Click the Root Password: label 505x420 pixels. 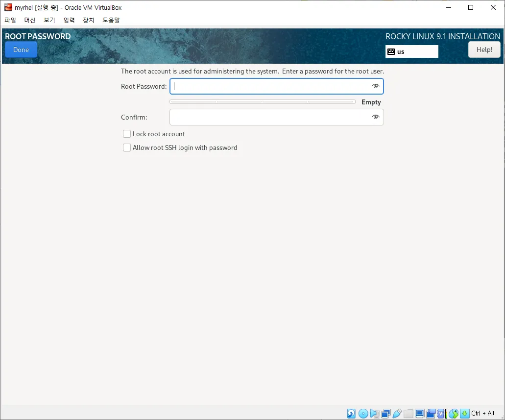tap(144, 86)
